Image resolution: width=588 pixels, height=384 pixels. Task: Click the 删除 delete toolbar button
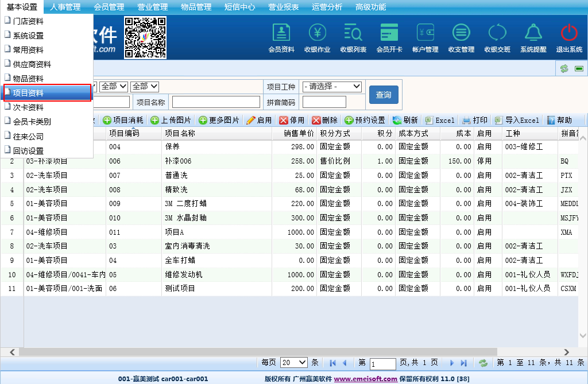pos(324,121)
